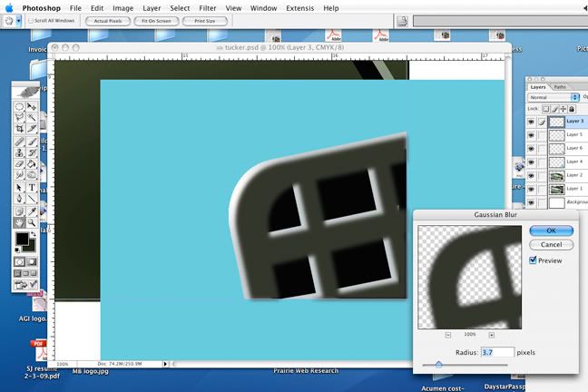588x392 pixels.
Task: Toggle lock image pixels in Layers panel
Action: click(554, 109)
